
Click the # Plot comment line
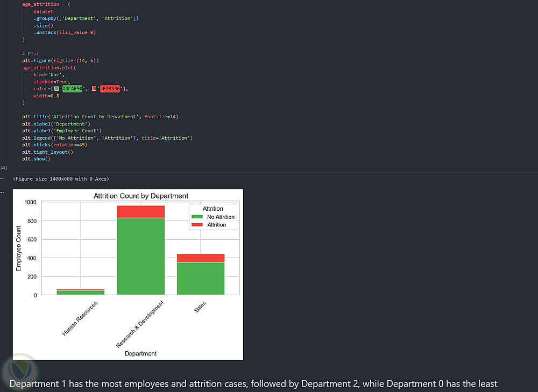click(31, 53)
